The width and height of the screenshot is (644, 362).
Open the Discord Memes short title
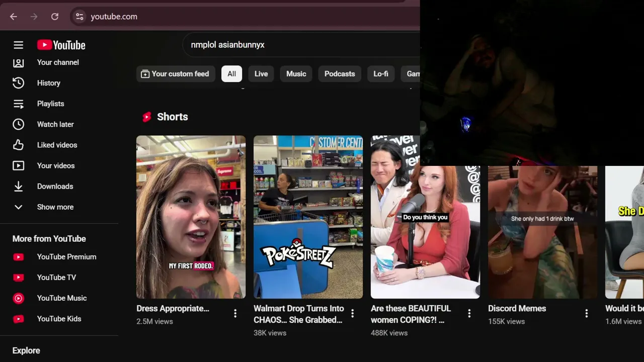click(x=517, y=309)
